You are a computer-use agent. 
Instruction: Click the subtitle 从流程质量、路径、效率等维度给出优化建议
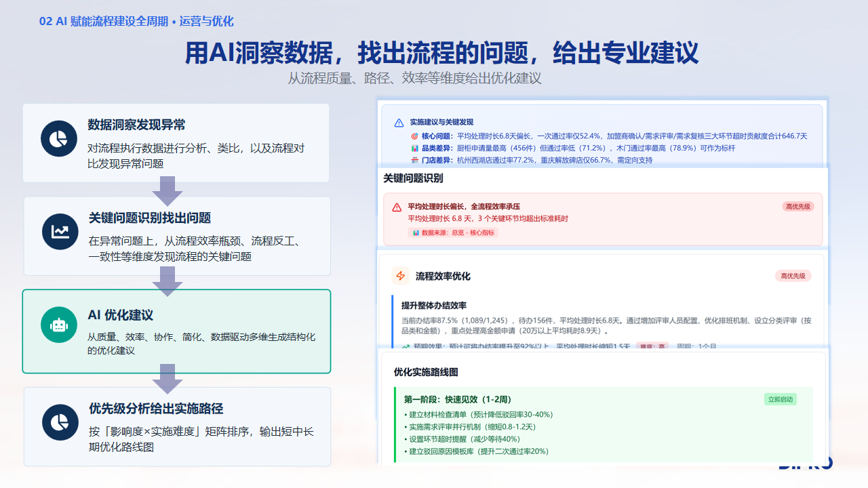click(414, 78)
